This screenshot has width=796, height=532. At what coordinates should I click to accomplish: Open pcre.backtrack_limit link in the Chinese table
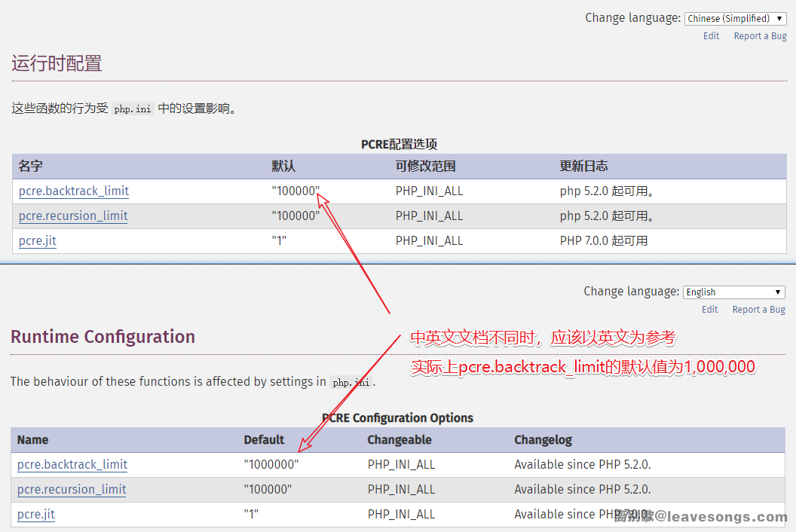(74, 191)
